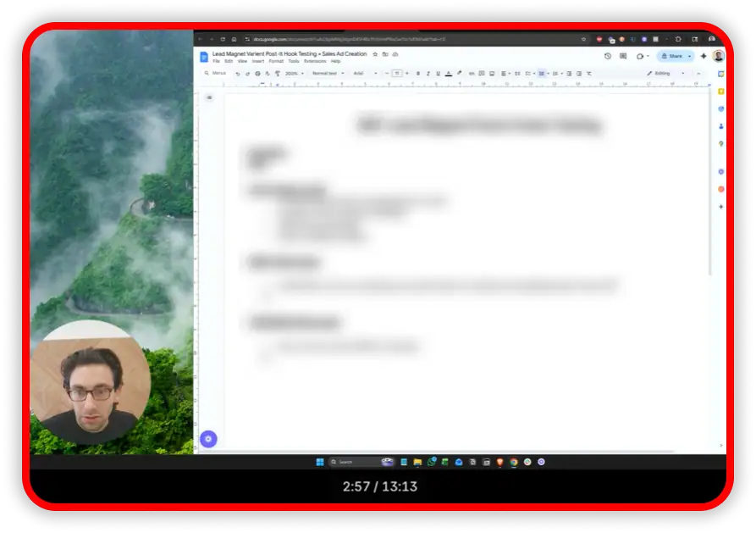Expand the Normal text style dropdown
This screenshot has height=533, width=756.
[327, 74]
